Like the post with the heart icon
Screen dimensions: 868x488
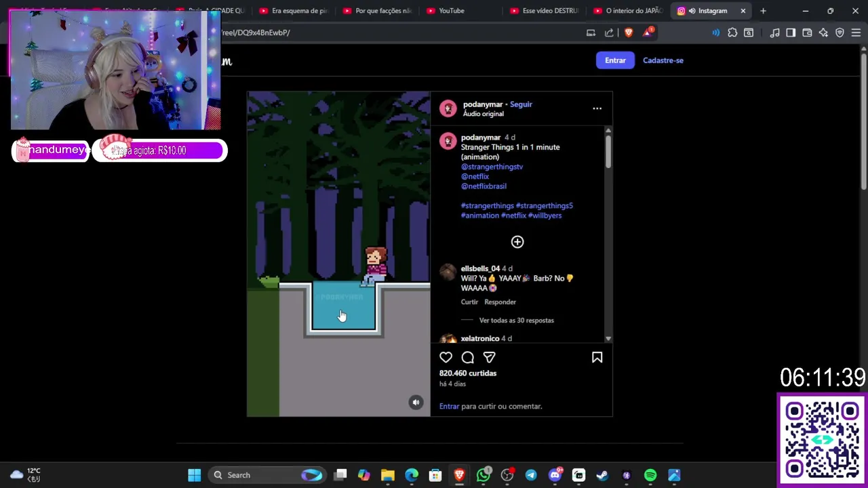pos(446,357)
